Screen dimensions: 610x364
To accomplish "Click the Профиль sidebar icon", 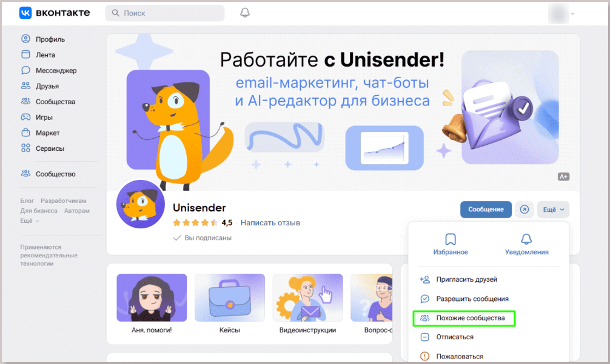I will click(25, 39).
